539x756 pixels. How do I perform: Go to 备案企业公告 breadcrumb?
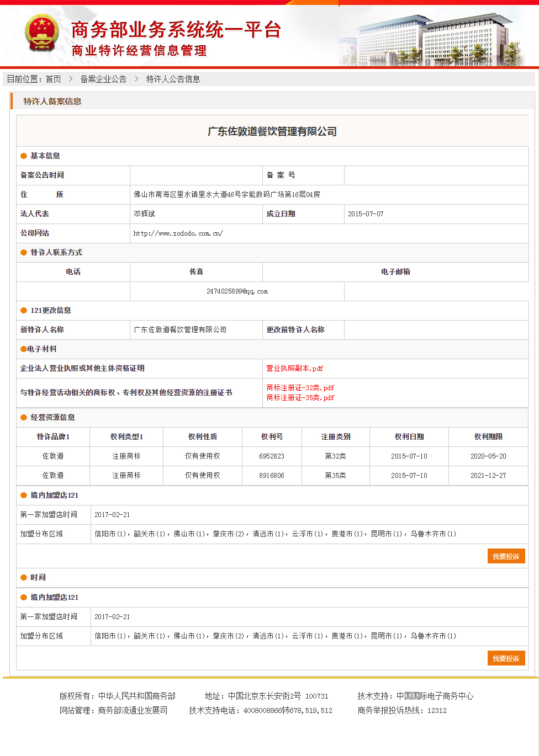pyautogui.click(x=103, y=79)
